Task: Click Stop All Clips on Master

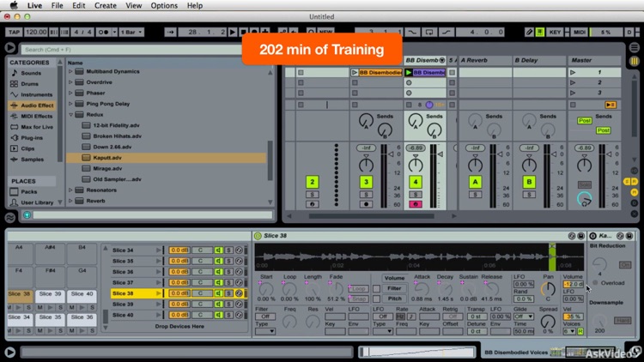Action: pos(611,105)
